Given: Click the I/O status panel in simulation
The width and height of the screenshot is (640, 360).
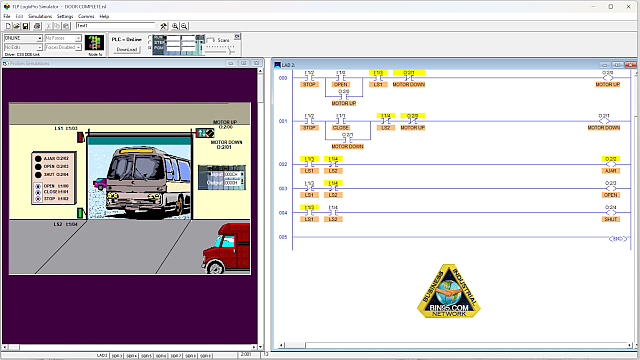Looking at the screenshot, I should coord(222,178).
